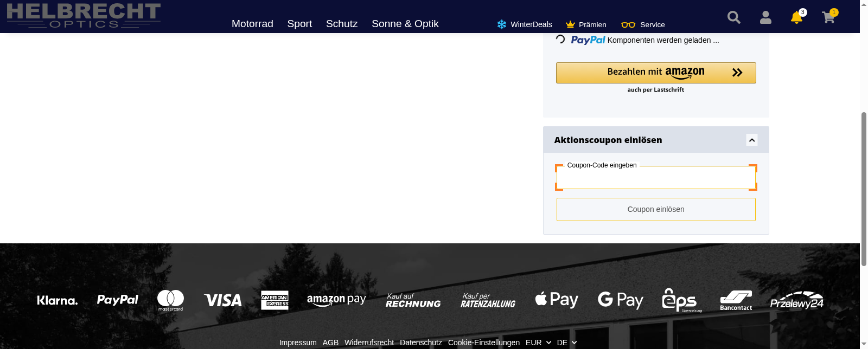This screenshot has height=349, width=868.
Task: Click the Klarna payment logo
Action: tap(58, 300)
